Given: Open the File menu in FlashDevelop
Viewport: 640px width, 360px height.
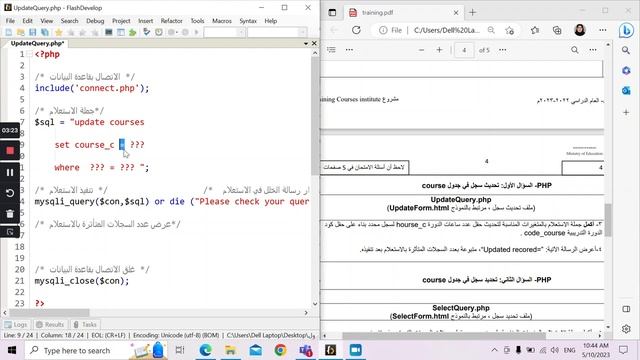Looking at the screenshot, I should point(10,21).
